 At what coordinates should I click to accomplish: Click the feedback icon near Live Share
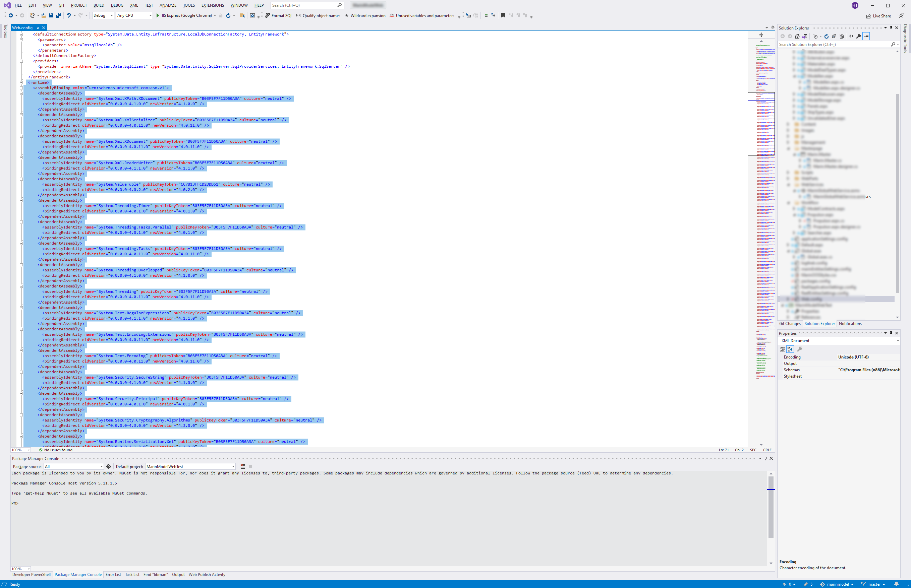click(902, 16)
